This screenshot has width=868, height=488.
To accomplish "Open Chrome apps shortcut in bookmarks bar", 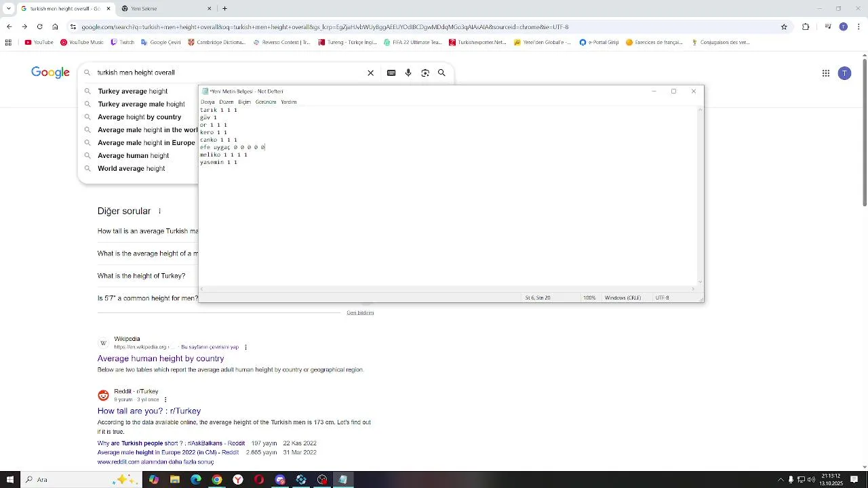I will [8, 42].
